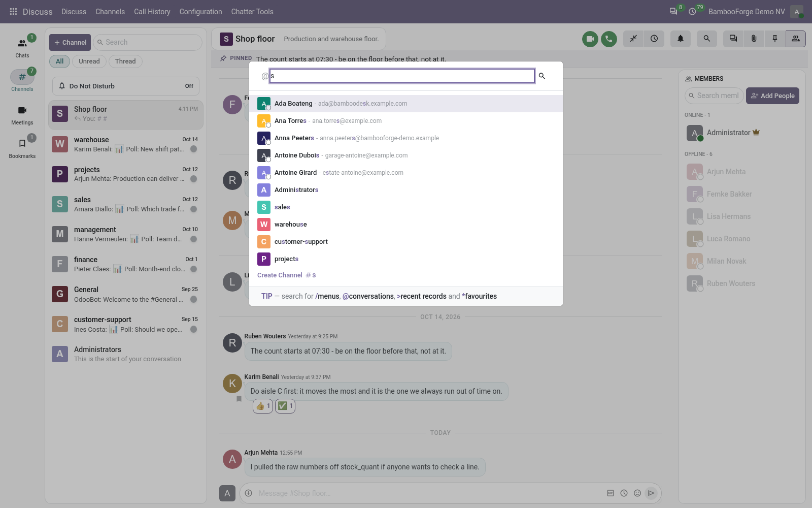
Task: Click the search icon in command palette
Action: click(542, 76)
